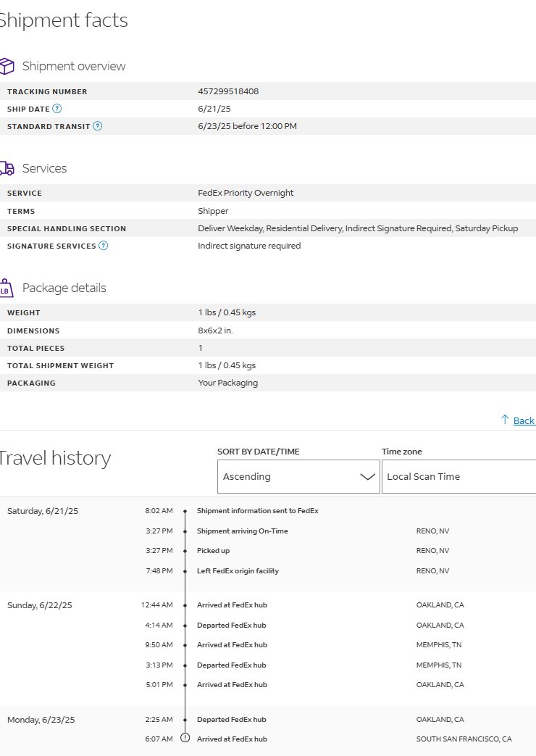Click 'Indirect signature required' value
The width and height of the screenshot is (536, 756).
(249, 246)
